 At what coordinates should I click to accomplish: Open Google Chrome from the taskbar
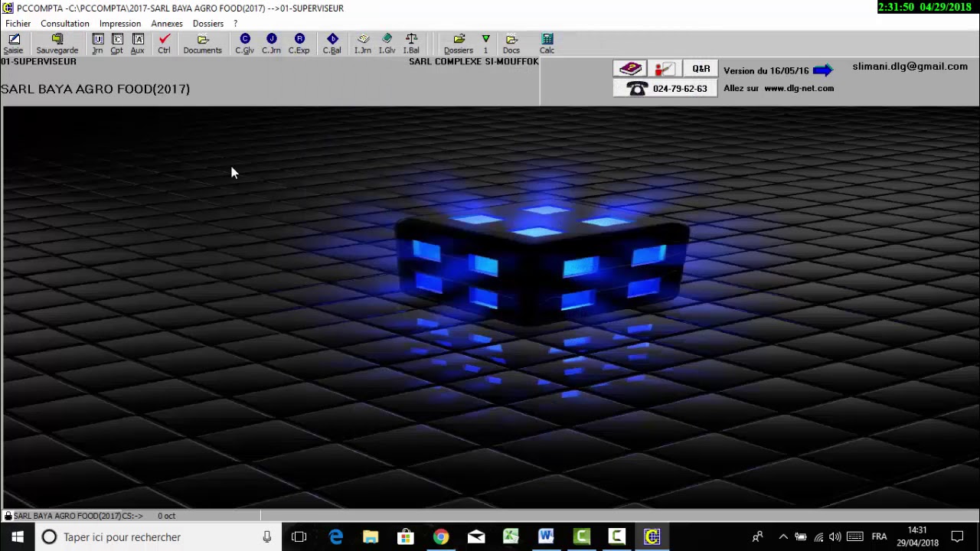440,537
